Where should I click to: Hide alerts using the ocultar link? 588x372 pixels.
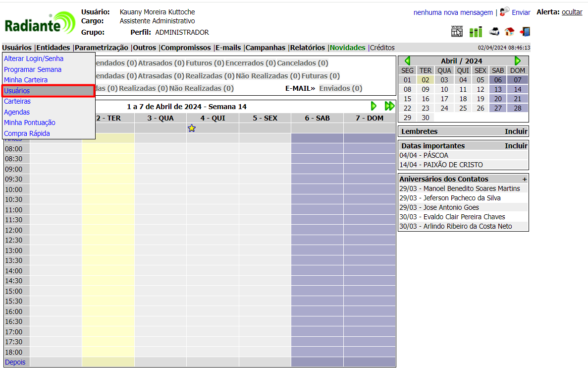[x=572, y=12]
